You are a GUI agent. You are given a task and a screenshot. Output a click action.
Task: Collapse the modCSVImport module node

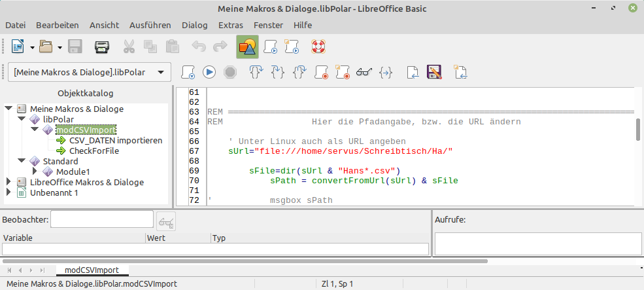point(35,130)
